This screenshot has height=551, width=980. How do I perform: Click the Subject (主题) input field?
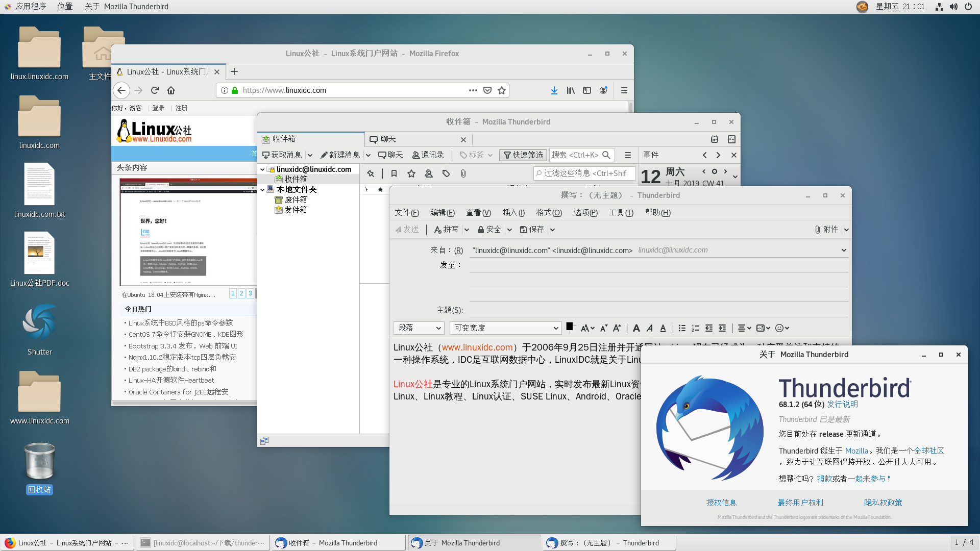(658, 310)
